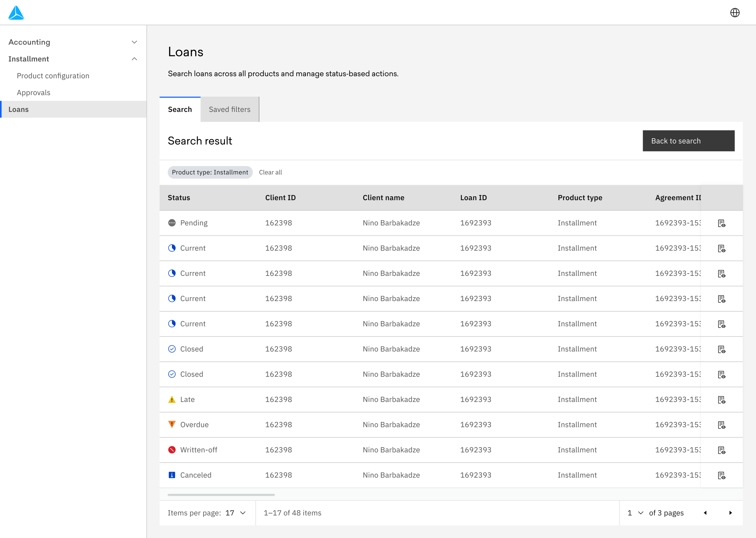
Task: Click the Pending status icon
Action: pos(172,223)
